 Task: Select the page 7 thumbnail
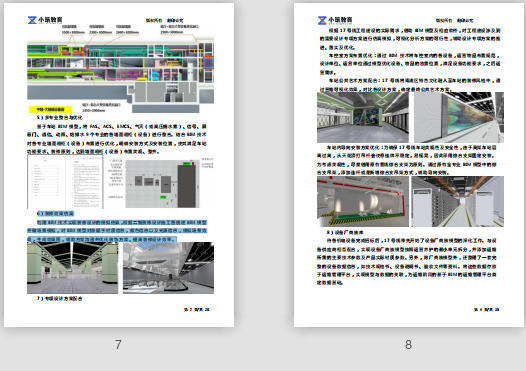[x=119, y=165]
